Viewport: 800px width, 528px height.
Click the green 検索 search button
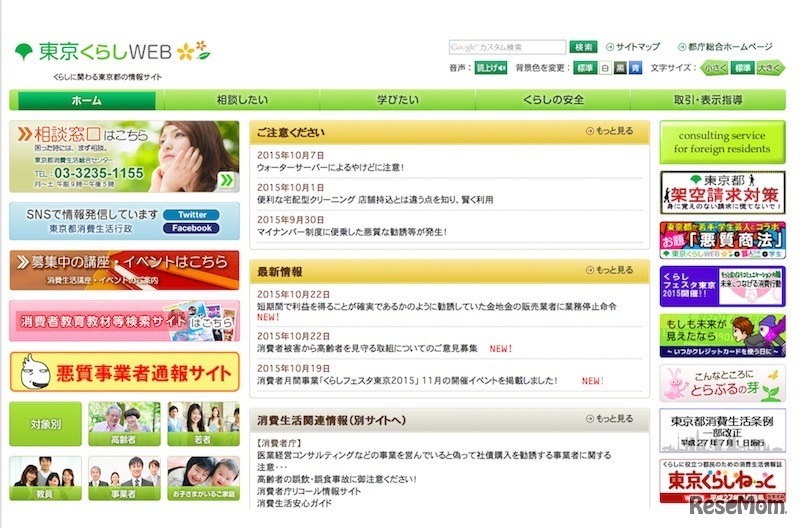point(583,47)
